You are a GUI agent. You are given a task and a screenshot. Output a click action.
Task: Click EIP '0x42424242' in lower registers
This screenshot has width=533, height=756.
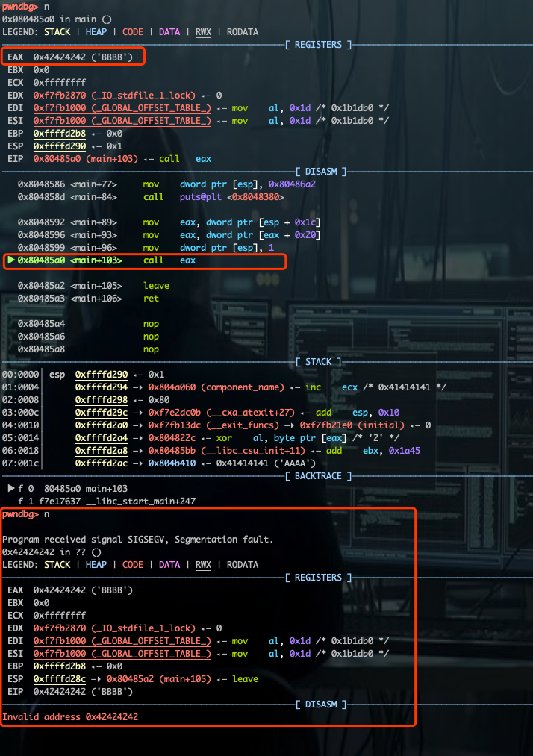(x=59, y=691)
